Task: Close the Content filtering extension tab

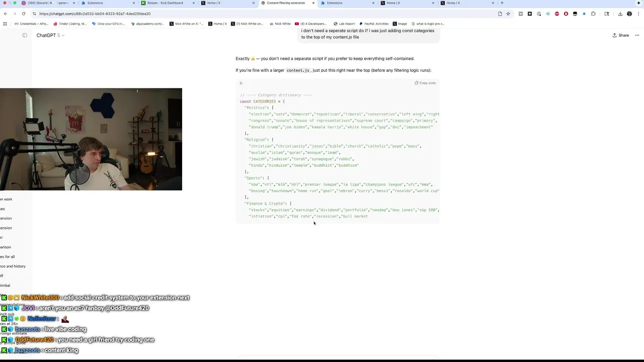Action: (313, 3)
